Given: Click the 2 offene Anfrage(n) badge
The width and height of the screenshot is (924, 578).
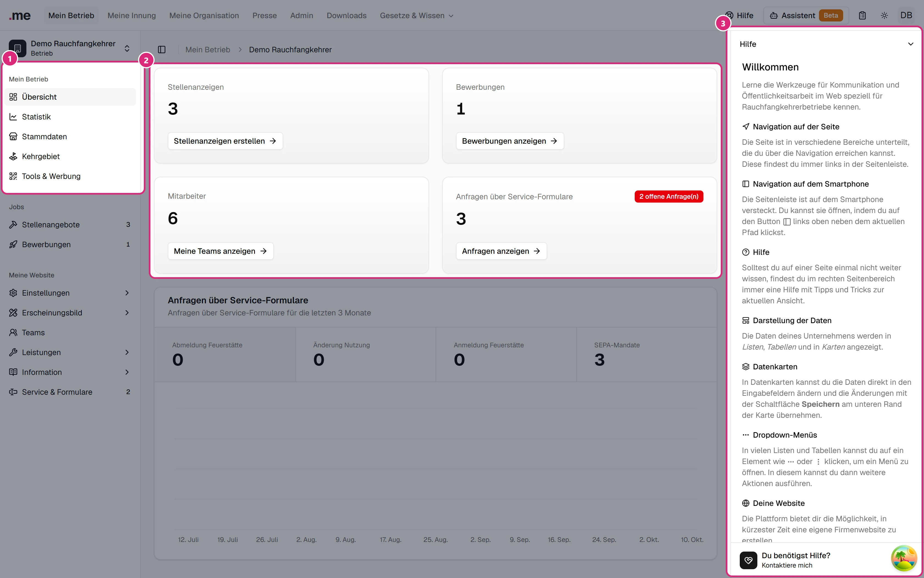Looking at the screenshot, I should coord(669,197).
